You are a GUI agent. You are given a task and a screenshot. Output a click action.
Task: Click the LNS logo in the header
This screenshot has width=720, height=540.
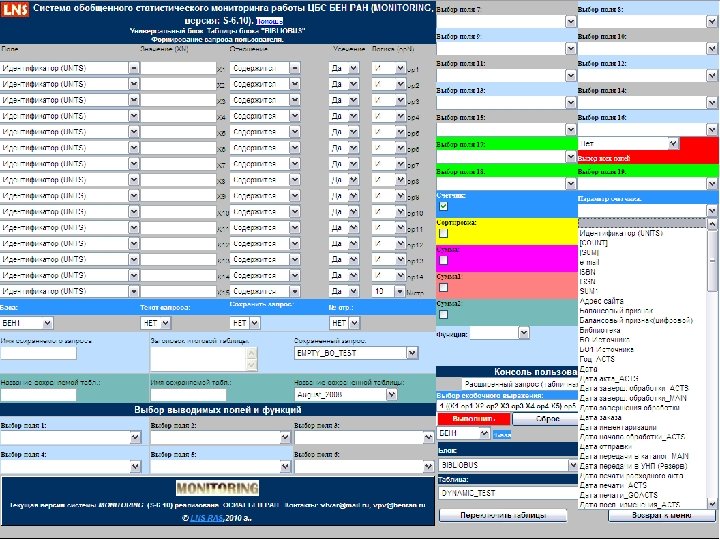15,9
